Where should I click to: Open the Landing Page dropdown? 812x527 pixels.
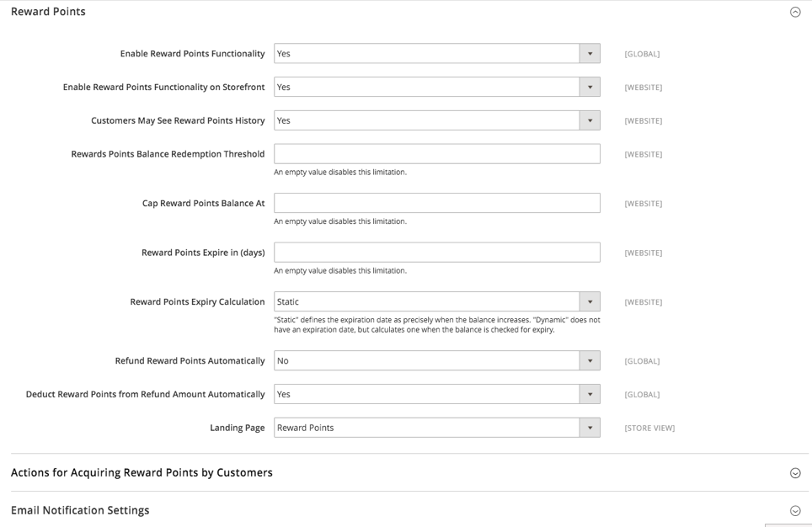[437, 428]
